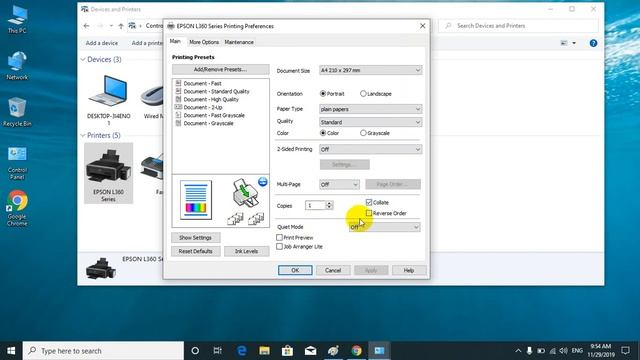Open the notification center icon

tap(626, 351)
